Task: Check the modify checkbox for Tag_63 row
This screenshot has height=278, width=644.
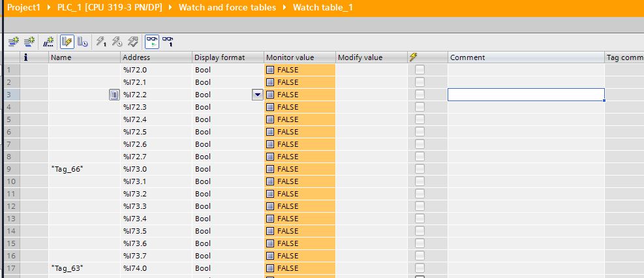Action: (420, 268)
